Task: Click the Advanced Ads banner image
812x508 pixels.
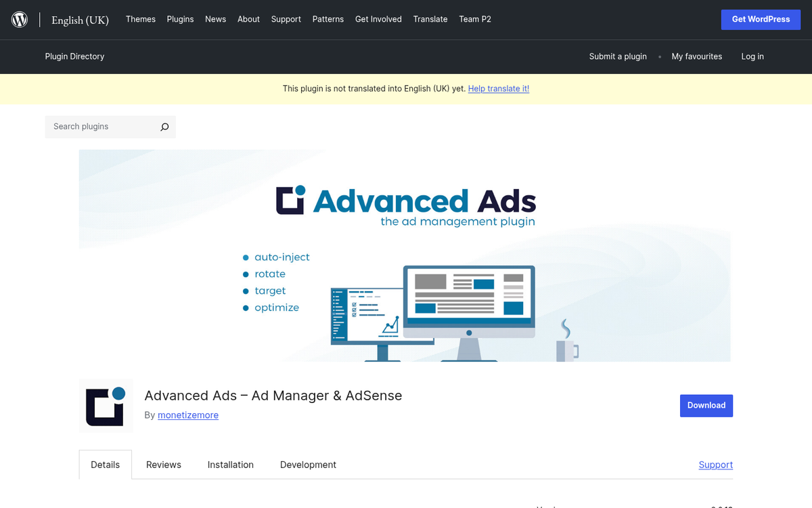Action: [x=406, y=257]
